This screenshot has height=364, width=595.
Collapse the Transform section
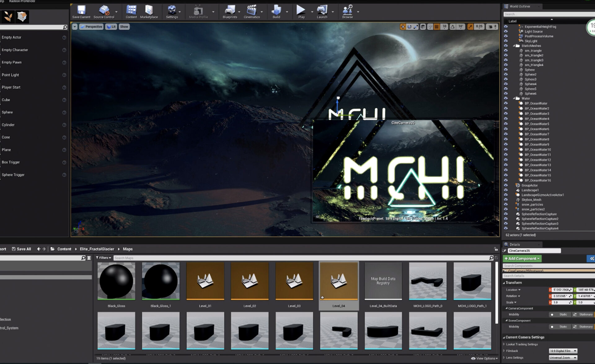[504, 283]
